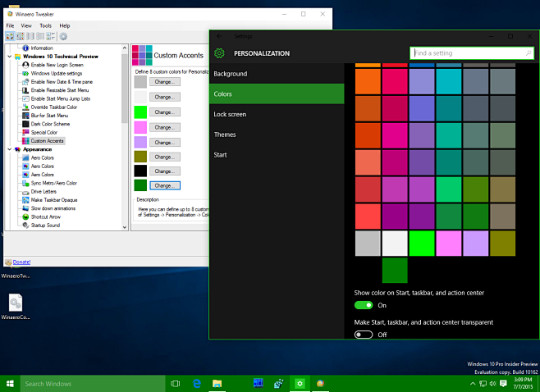Open Microsoft Edge from the taskbar
This screenshot has height=392, width=540.
(x=197, y=384)
